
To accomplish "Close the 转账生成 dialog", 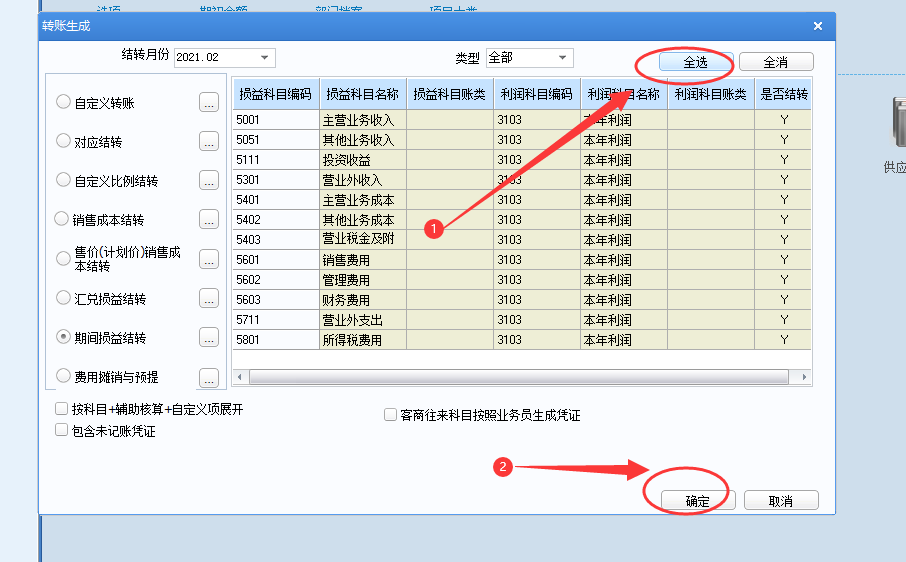I will pyautogui.click(x=818, y=26).
